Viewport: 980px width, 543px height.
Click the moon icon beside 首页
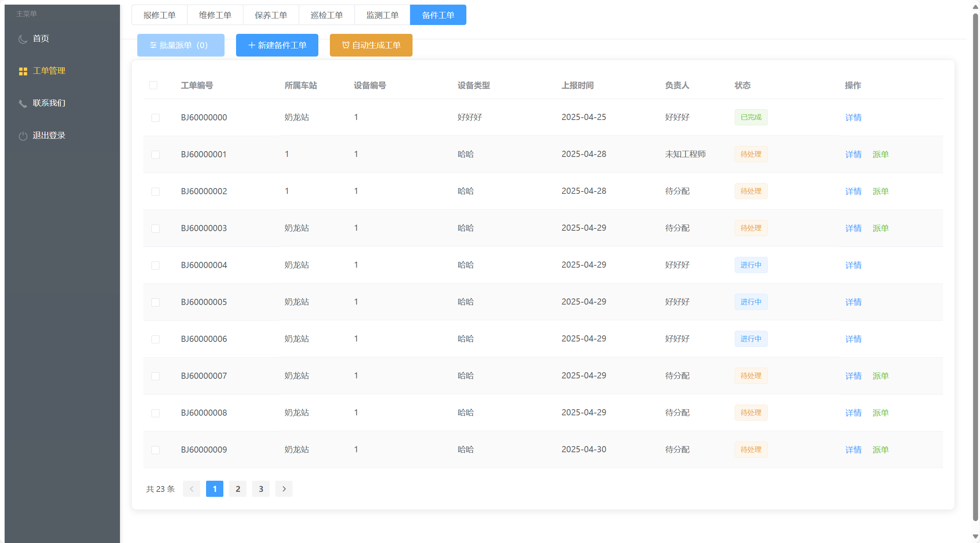pos(23,39)
